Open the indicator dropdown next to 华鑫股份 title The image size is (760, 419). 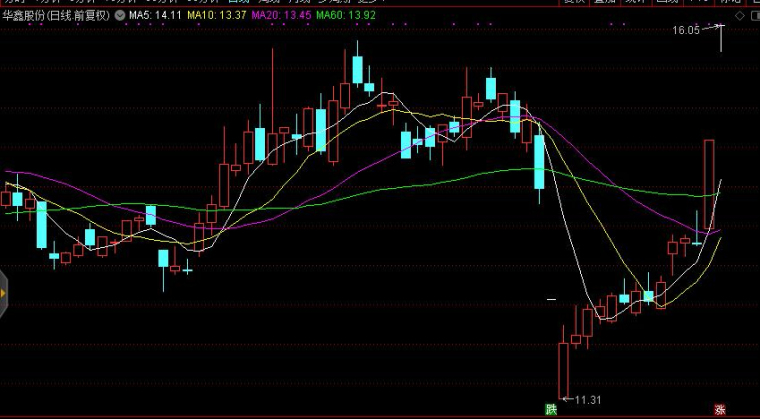click(119, 15)
